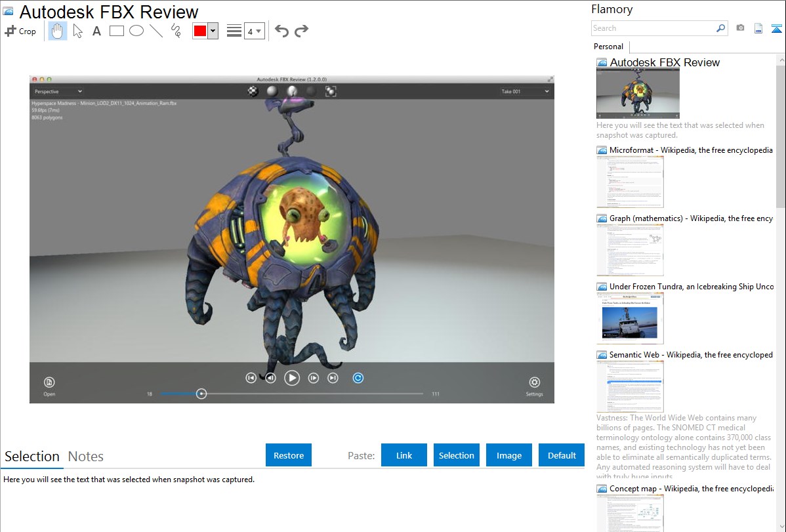786x532 pixels.
Task: Undo the last annotation
Action: 281,31
